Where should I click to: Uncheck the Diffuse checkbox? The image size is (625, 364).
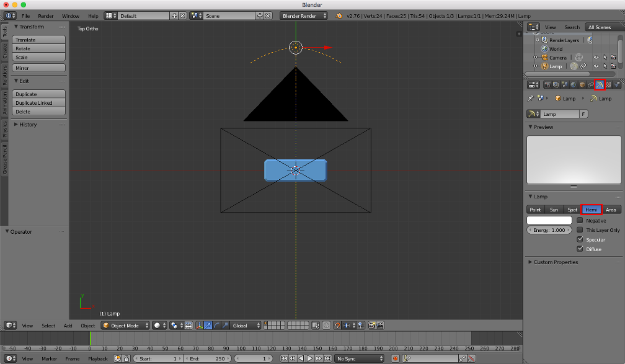tap(580, 249)
